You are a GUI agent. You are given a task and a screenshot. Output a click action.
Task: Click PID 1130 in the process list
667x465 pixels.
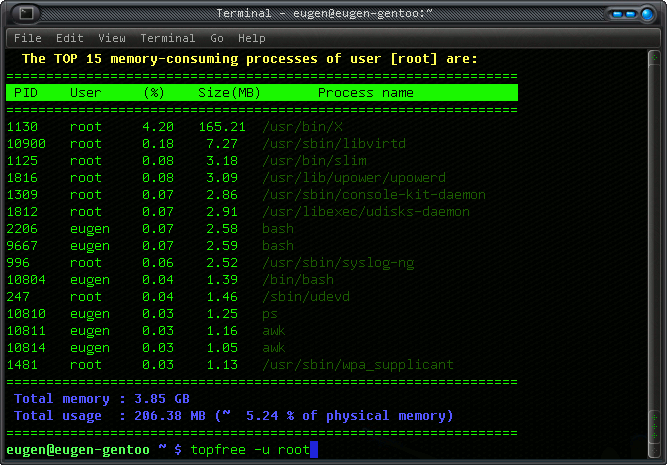tap(22, 127)
